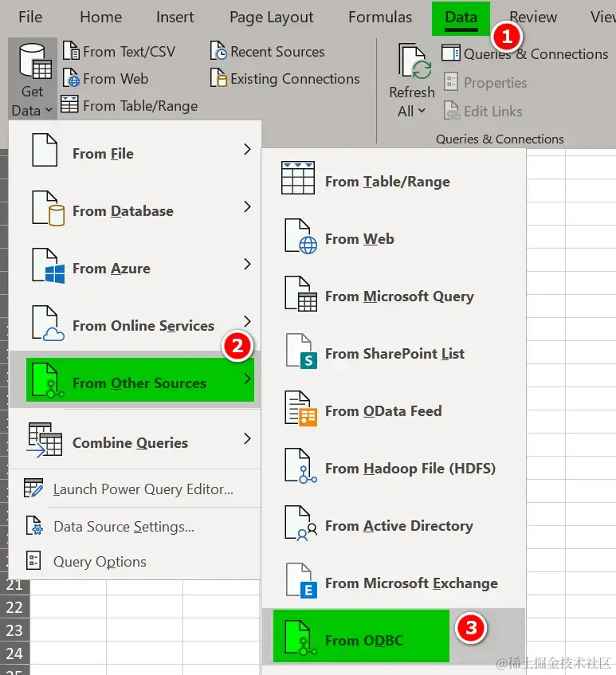The image size is (616, 675).
Task: Click the From Microsoft Exchange icon
Action: pyautogui.click(x=301, y=580)
